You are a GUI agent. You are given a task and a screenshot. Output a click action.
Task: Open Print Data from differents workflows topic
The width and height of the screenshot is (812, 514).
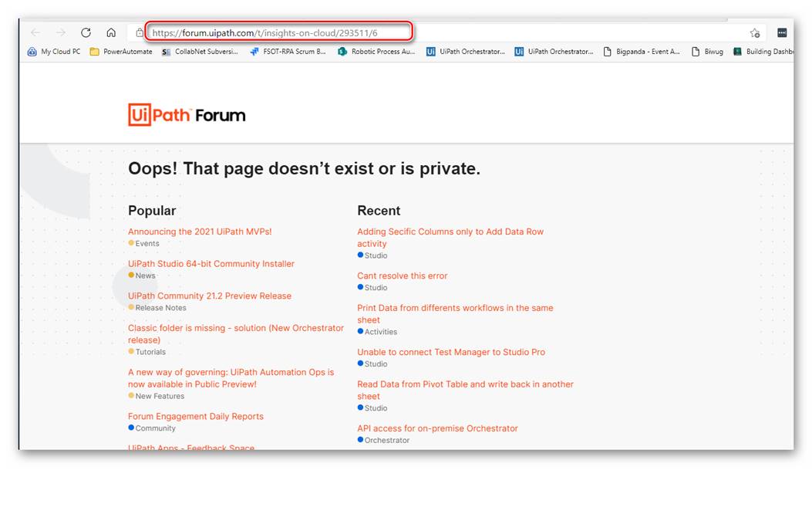coord(455,313)
